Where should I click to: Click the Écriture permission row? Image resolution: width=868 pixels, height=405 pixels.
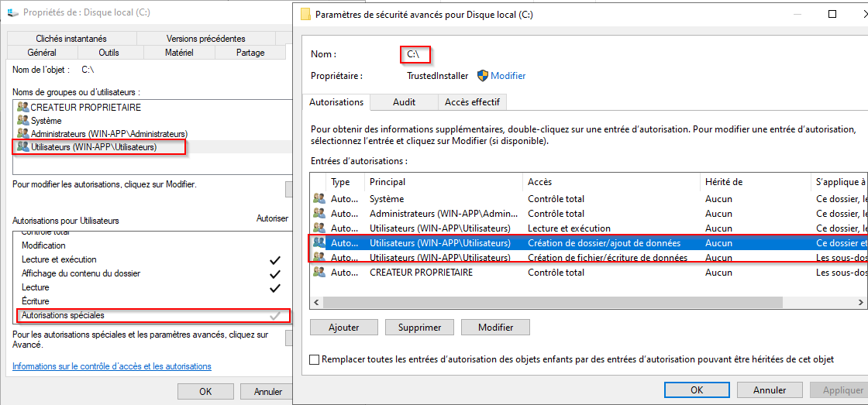tap(153, 301)
